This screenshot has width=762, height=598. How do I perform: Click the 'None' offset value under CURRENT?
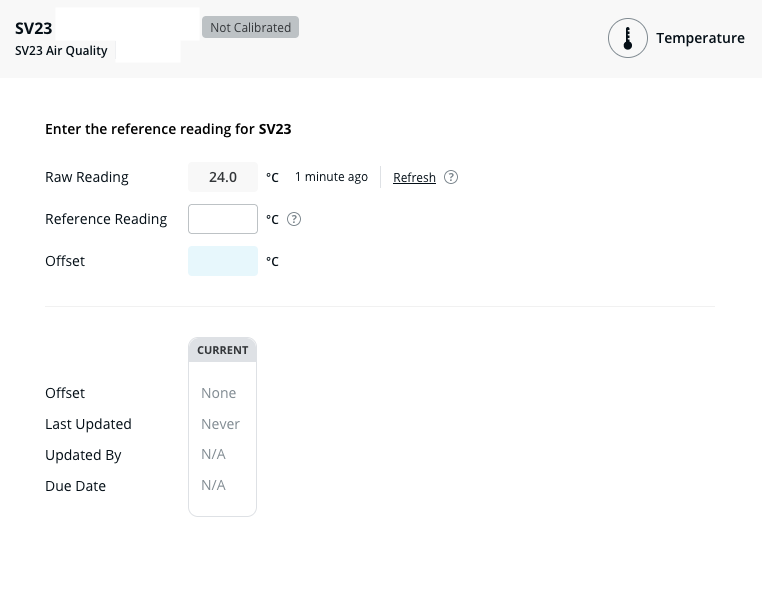point(218,393)
